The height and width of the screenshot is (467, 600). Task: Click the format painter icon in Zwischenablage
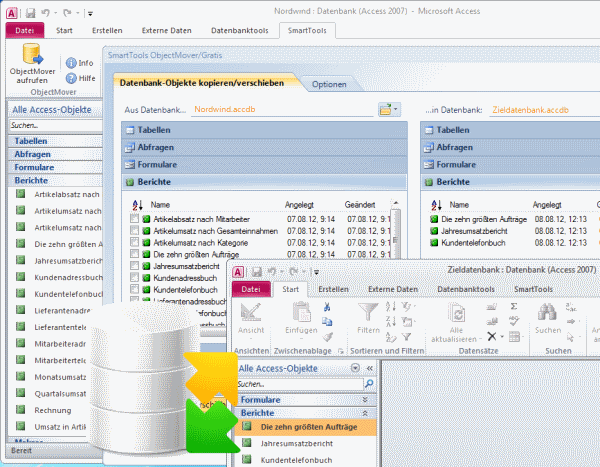[327, 337]
